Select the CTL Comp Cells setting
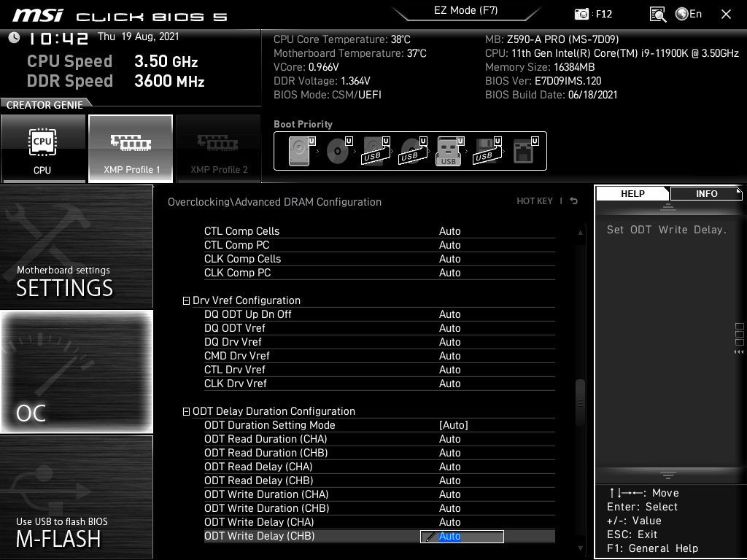This screenshot has width=747, height=560. tap(379, 231)
